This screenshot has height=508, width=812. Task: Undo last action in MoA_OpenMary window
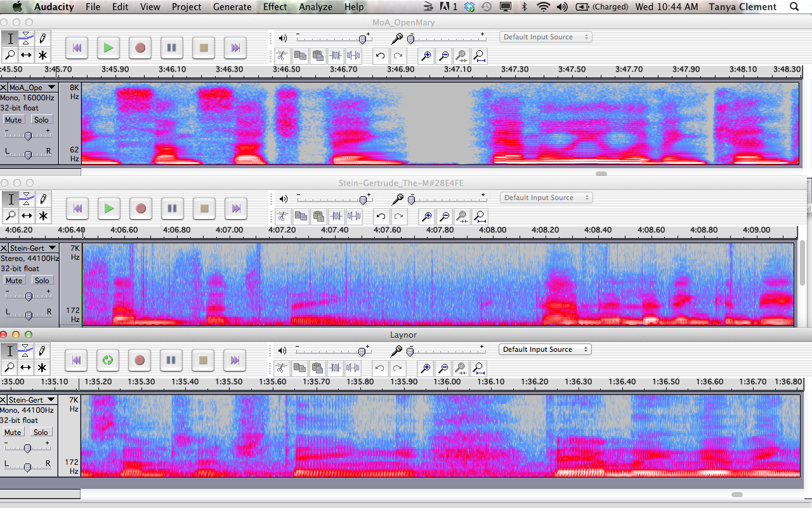pyautogui.click(x=380, y=56)
